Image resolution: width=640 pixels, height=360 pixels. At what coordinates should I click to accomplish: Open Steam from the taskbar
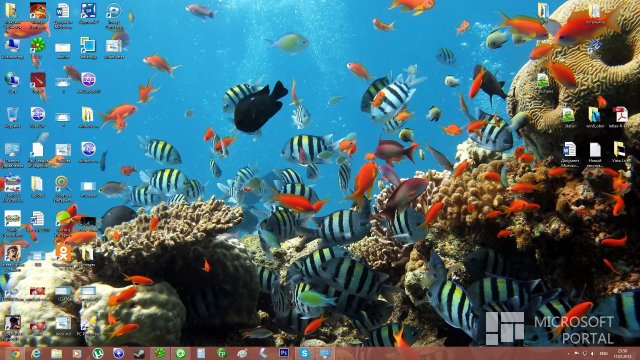pos(139,353)
